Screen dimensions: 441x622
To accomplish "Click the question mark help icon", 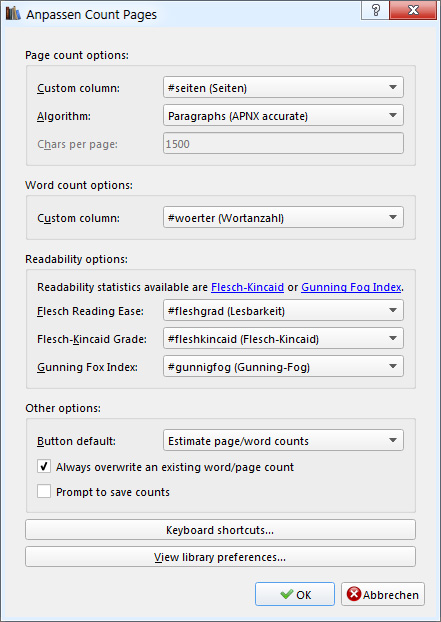I will pyautogui.click(x=375, y=10).
